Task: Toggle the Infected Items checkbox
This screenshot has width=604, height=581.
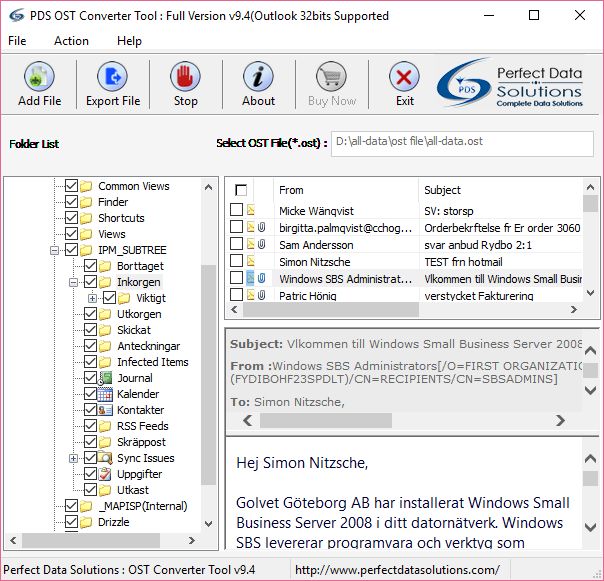Action: [x=91, y=361]
